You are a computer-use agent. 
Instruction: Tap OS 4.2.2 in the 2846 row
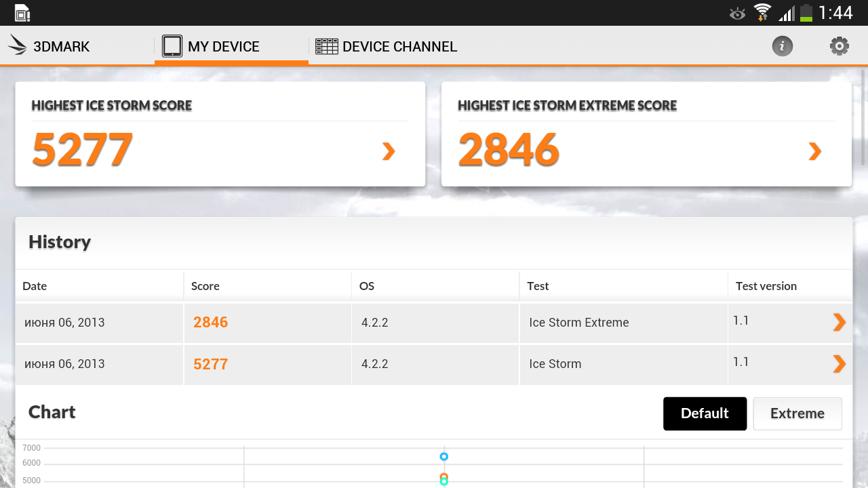pyautogui.click(x=375, y=323)
